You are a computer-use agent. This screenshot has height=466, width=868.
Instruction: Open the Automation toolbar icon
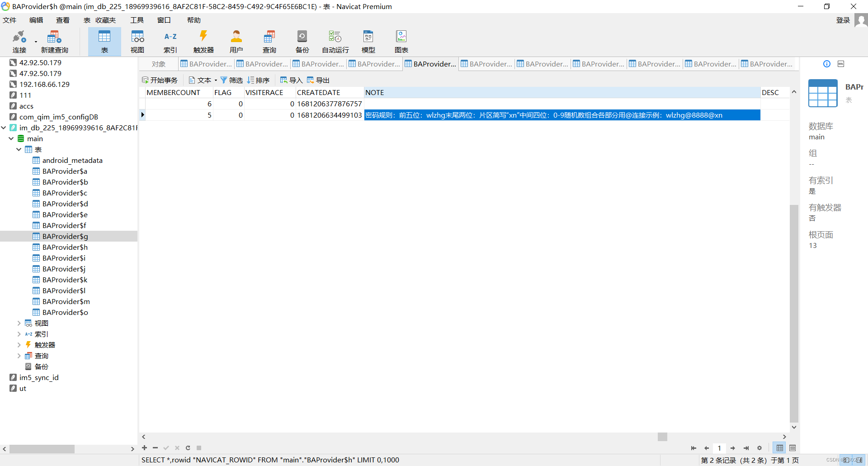click(x=335, y=42)
